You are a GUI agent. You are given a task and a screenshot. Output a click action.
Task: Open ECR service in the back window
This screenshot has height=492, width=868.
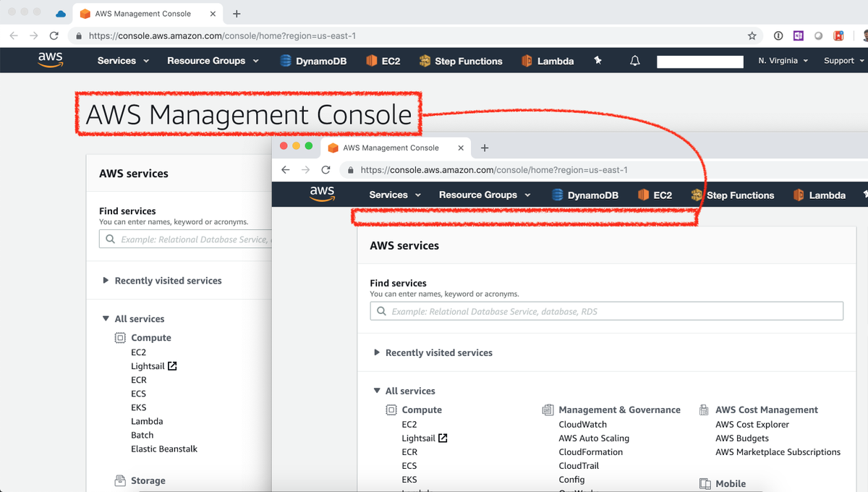click(x=139, y=380)
